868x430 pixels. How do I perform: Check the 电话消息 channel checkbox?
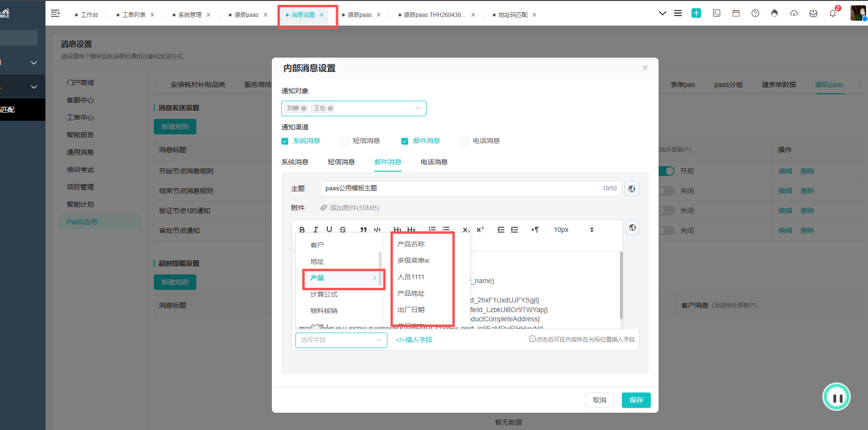465,141
